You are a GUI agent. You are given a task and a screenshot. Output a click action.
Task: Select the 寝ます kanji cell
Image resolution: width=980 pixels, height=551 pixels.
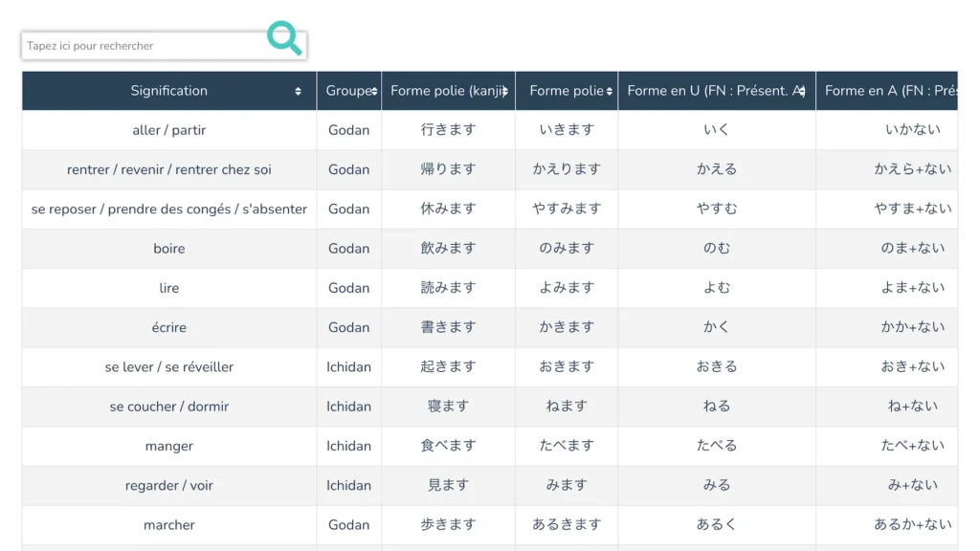tap(448, 407)
